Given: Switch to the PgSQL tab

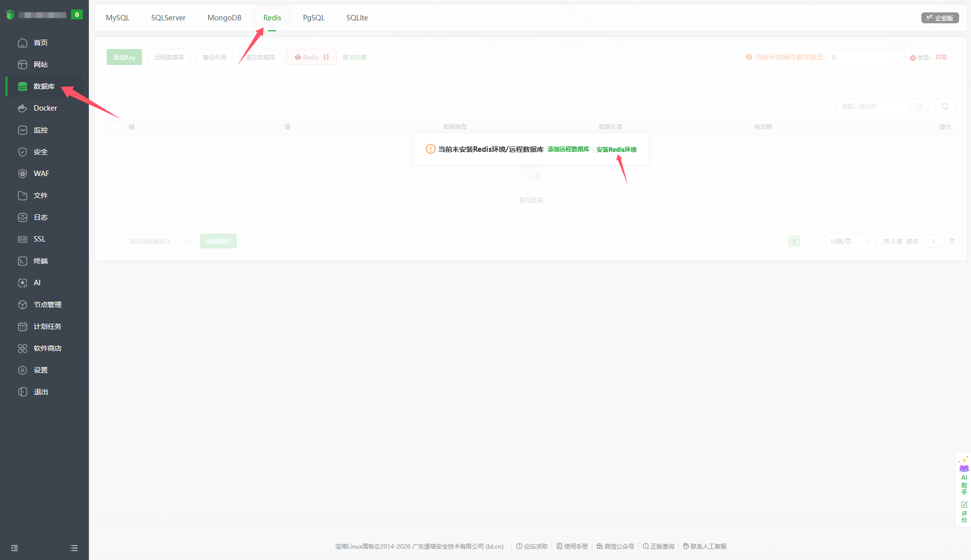Looking at the screenshot, I should (x=314, y=18).
